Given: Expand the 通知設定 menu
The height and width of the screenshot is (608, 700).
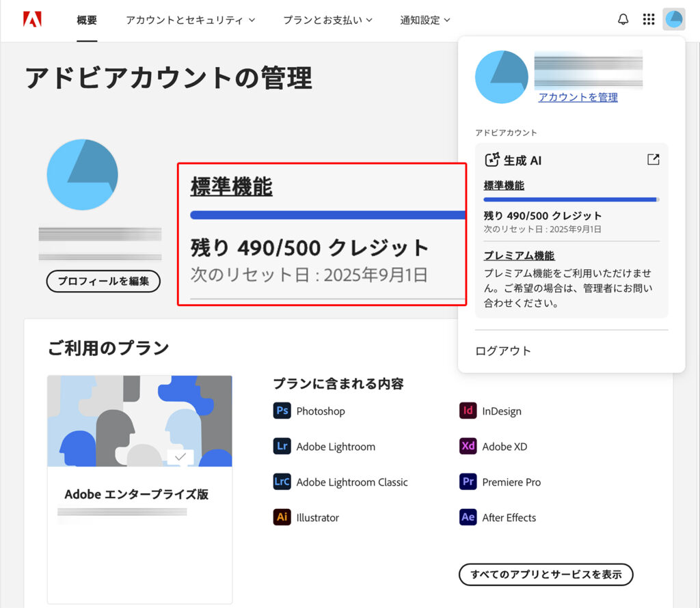Looking at the screenshot, I should tap(425, 20).
